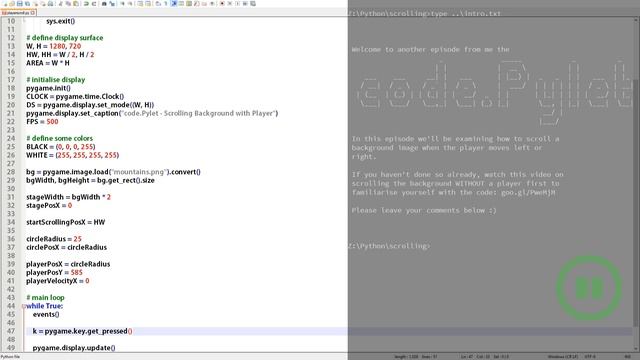Click the macro playback icon
This screenshot has width=640, height=360.
(238, 4)
